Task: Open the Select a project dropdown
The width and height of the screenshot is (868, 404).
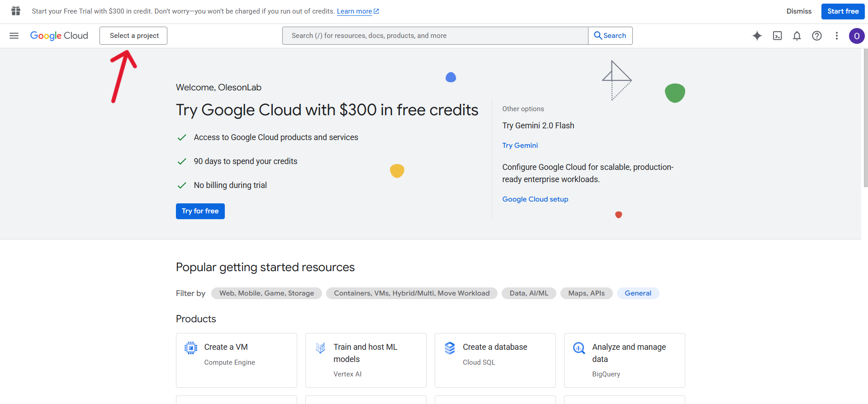Action: pyautogui.click(x=133, y=36)
